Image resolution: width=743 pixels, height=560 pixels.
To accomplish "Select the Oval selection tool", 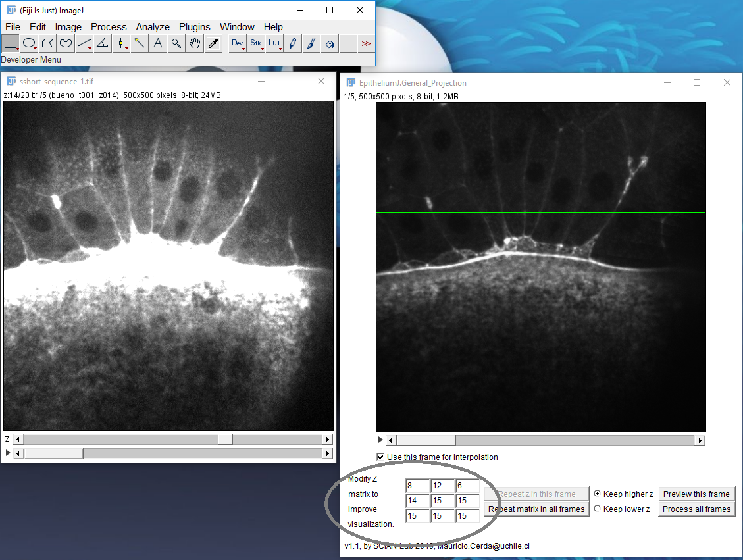I will click(29, 43).
